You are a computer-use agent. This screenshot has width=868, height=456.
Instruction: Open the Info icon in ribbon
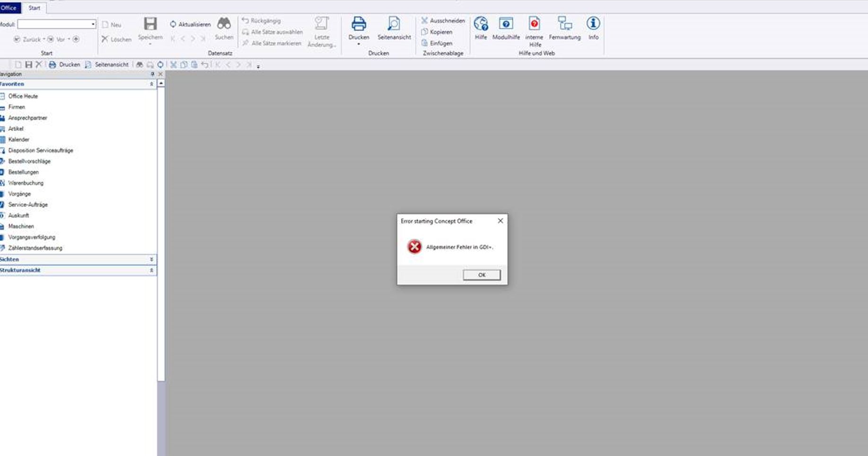point(593,24)
